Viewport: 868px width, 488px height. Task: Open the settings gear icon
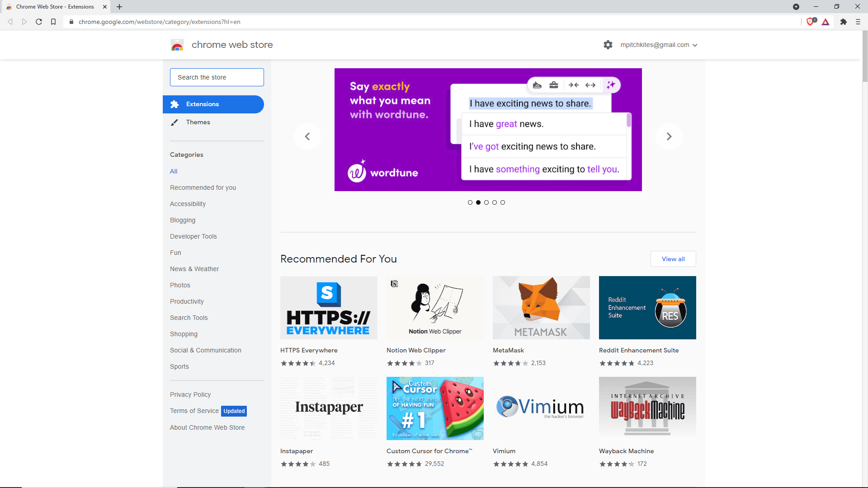[608, 45]
